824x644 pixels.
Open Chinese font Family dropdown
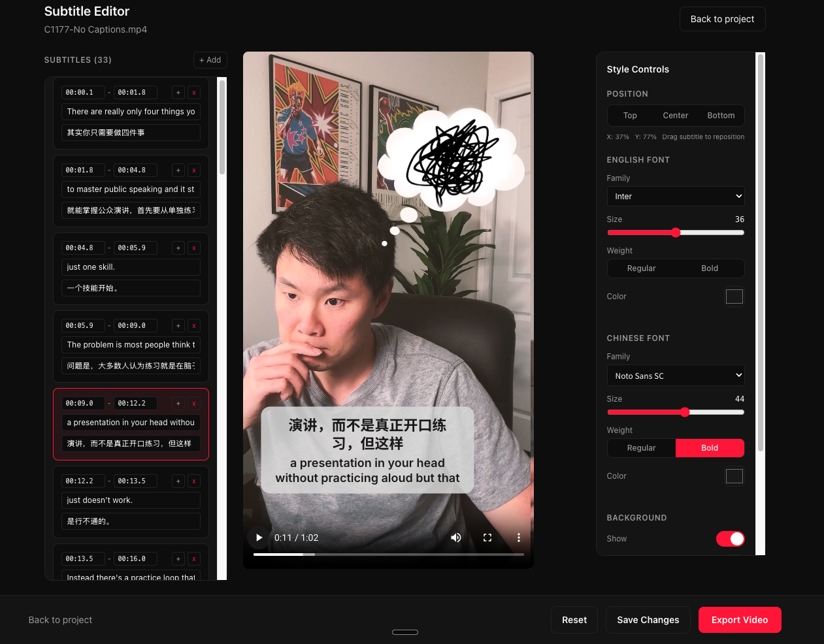[676, 376]
